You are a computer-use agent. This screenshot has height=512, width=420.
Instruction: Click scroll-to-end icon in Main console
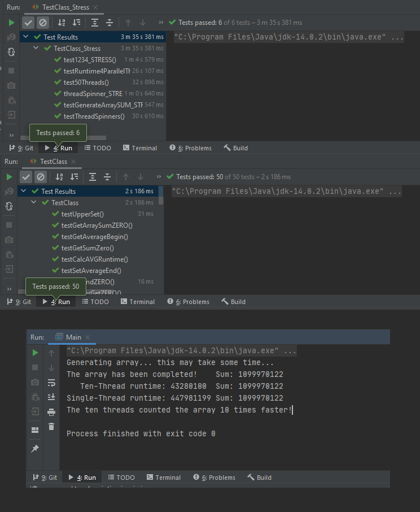click(x=51, y=397)
